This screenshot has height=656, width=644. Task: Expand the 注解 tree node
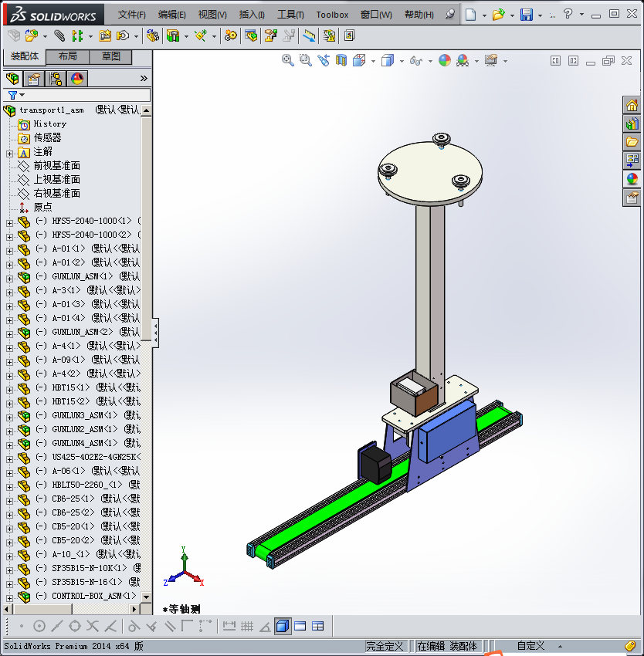(9, 154)
